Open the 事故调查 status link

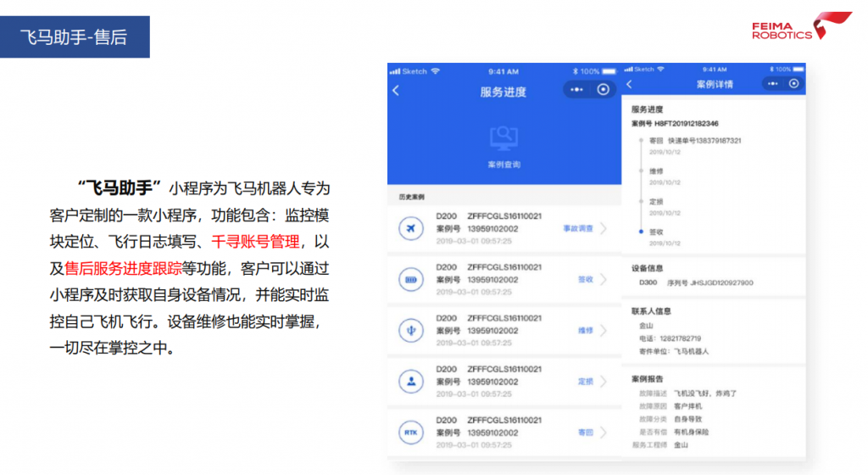pyautogui.click(x=578, y=228)
